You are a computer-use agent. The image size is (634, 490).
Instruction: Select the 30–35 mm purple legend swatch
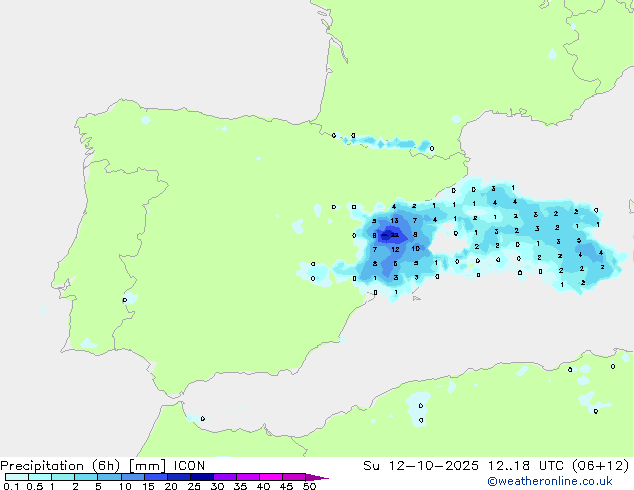click(x=225, y=477)
